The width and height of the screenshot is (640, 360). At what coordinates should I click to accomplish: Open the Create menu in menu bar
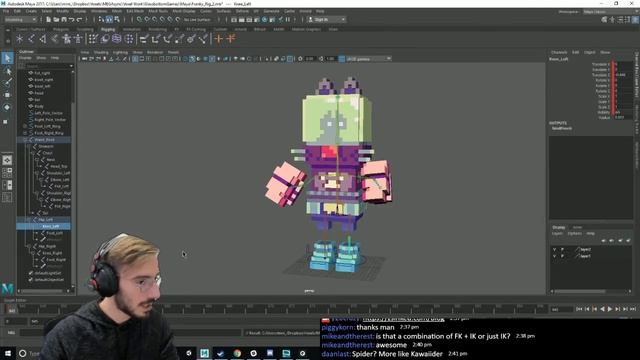coord(31,11)
